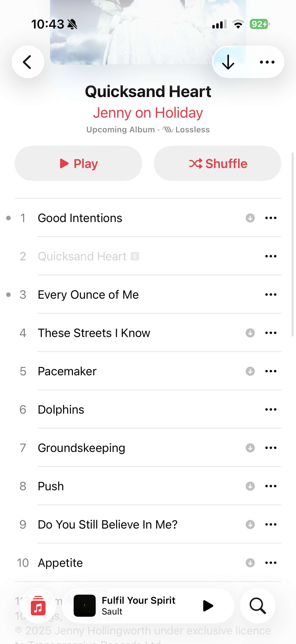Open the Search tab
The width and height of the screenshot is (296, 644).
click(257, 606)
